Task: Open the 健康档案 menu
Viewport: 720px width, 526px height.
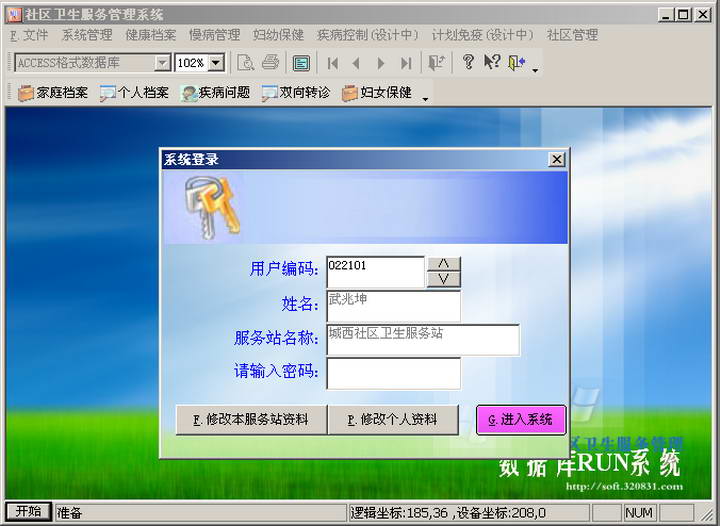Action: click(x=151, y=35)
